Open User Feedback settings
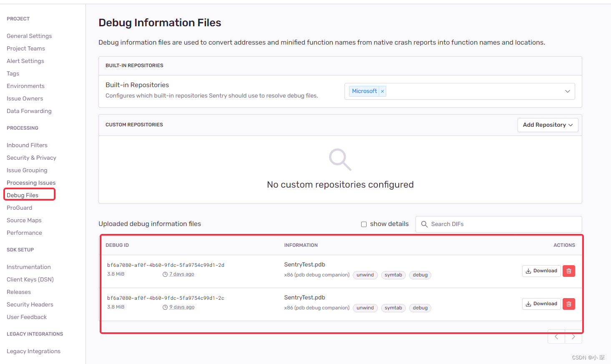Image resolution: width=611 pixels, height=364 pixels. tap(27, 317)
